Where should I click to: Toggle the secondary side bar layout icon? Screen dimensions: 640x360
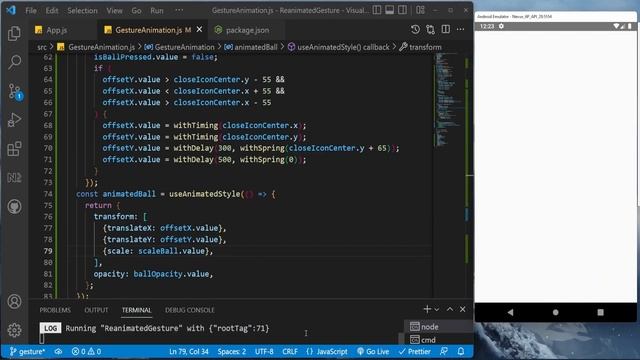402,10
